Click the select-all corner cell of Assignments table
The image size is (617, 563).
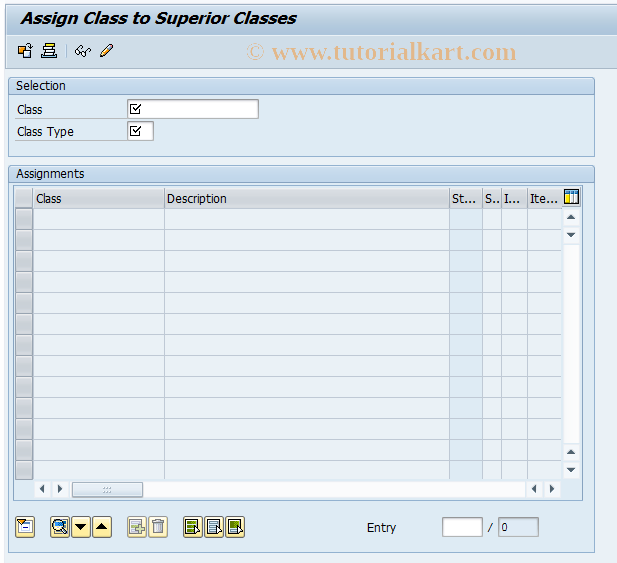tap(24, 198)
